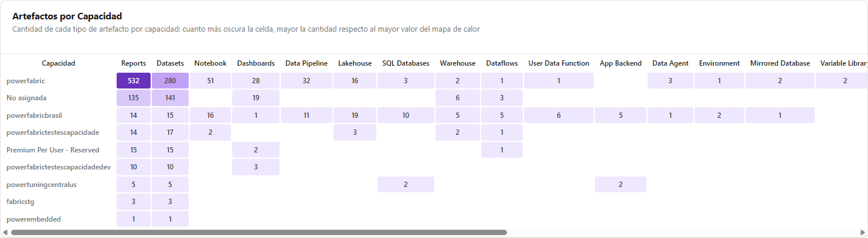The image size is (868, 238).
Task: Click the 2 Dashboards cell in Premium Per User row
Action: coord(256,150)
